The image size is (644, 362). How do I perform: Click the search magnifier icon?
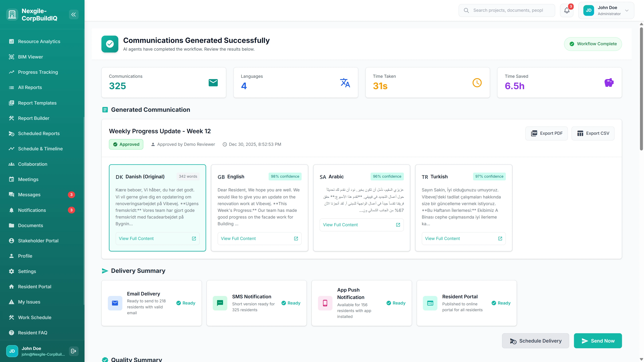coord(466,10)
